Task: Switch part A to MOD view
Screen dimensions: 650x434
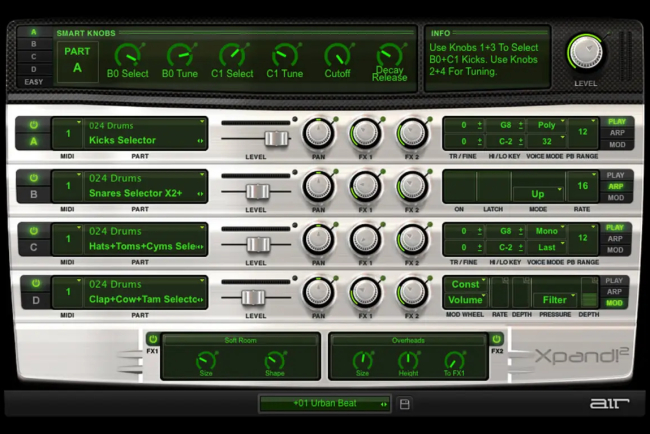Action: [x=617, y=145]
